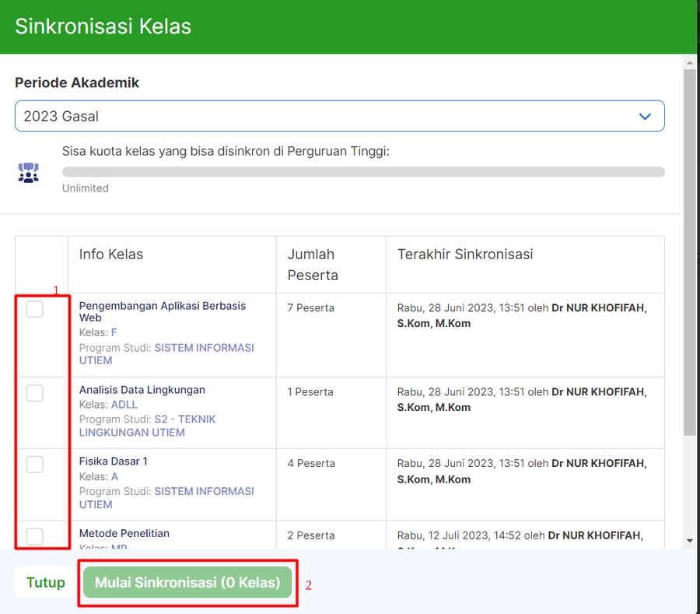Image resolution: width=700 pixels, height=614 pixels.
Task: Click the S2 - TEKNIK LINGKUNGAN UTIEM link
Action: 148,426
